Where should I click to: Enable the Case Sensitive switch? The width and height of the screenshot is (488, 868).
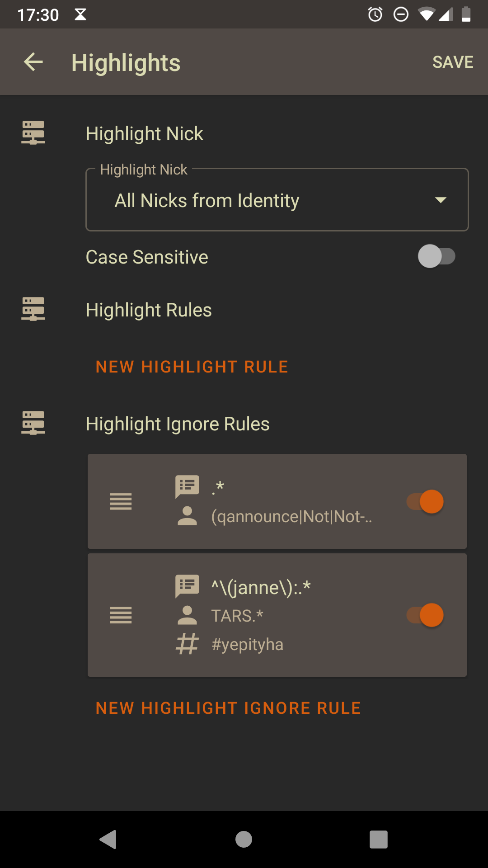(436, 256)
